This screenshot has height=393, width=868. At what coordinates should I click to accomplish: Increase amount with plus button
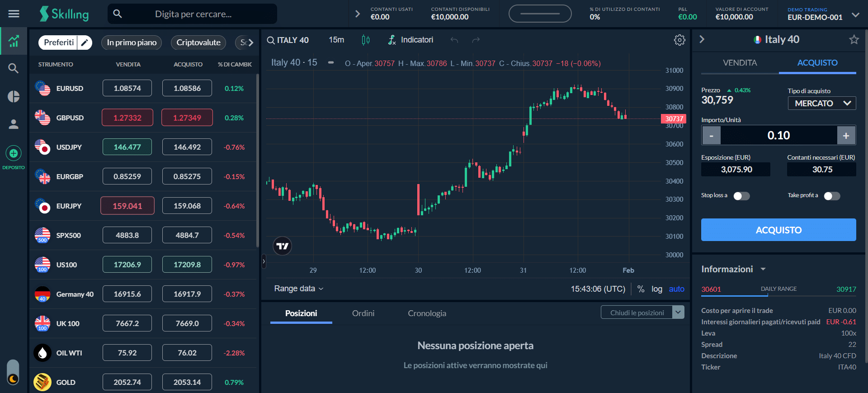point(846,135)
